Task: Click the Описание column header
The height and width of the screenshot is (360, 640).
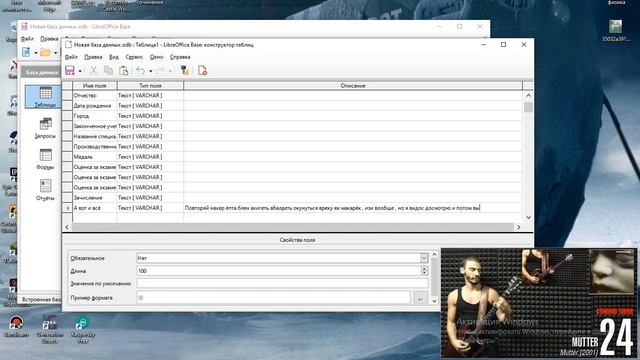Action: [x=353, y=86]
